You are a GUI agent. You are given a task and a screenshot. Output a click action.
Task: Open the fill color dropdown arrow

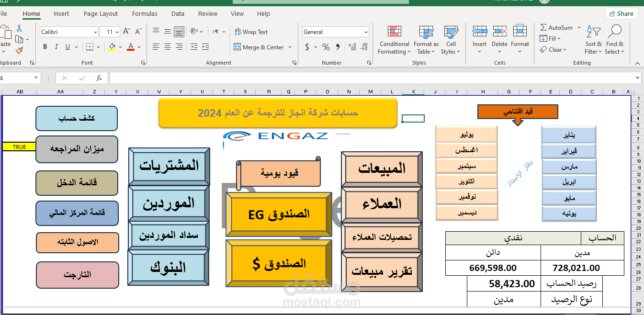(x=120, y=47)
